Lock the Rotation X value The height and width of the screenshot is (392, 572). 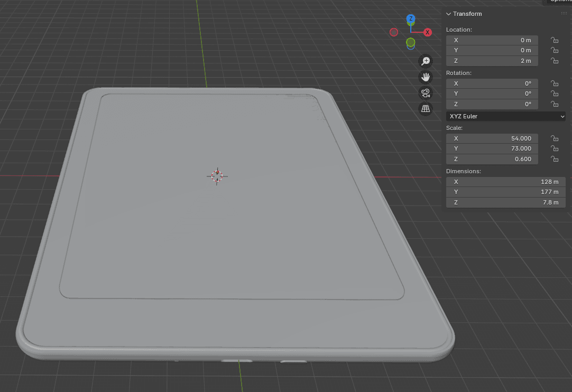(x=555, y=83)
